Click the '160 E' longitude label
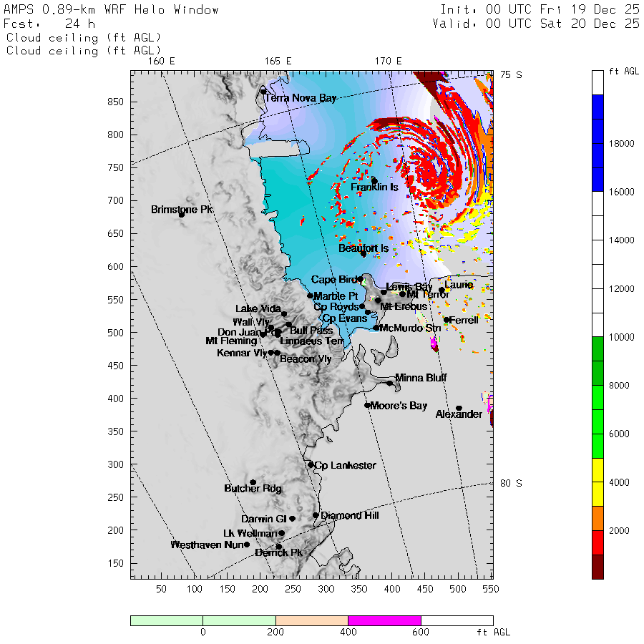The height and width of the screenshot is (644, 644). (162, 62)
